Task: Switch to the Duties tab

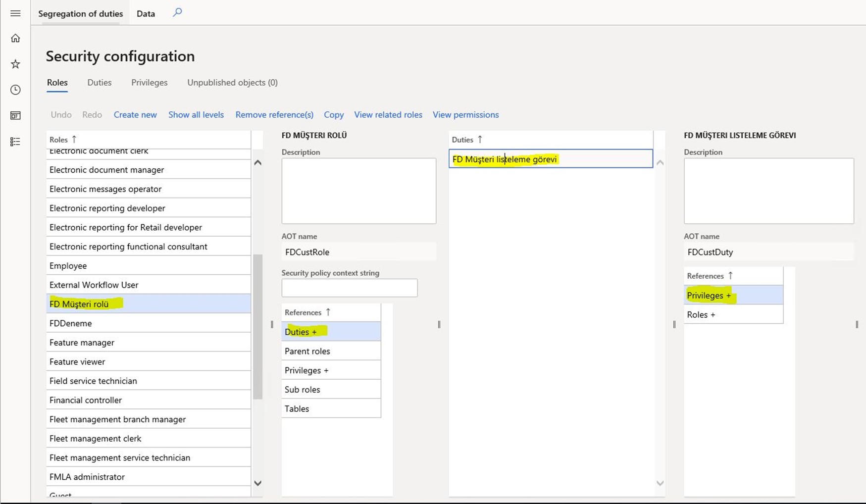Action: pos(100,83)
